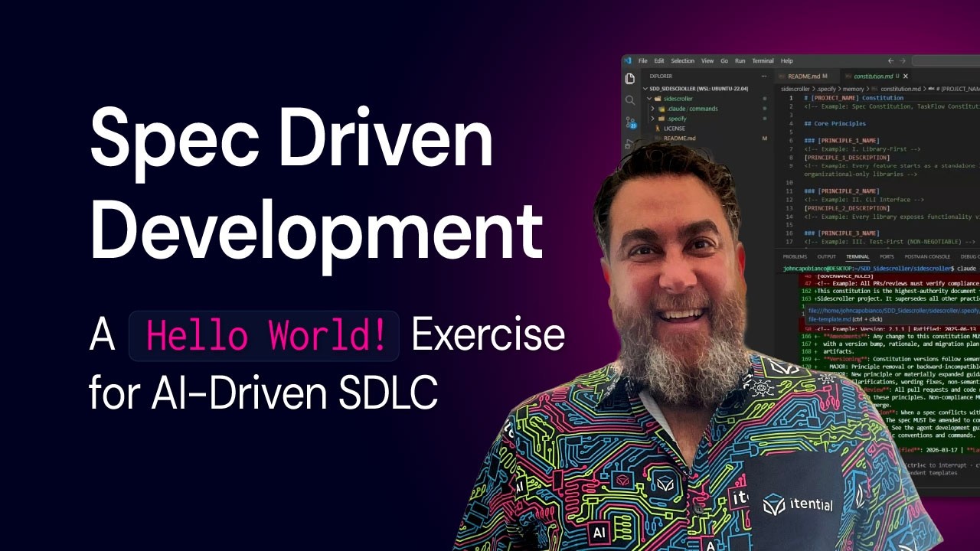Open the Search icon in activity bar

point(630,100)
